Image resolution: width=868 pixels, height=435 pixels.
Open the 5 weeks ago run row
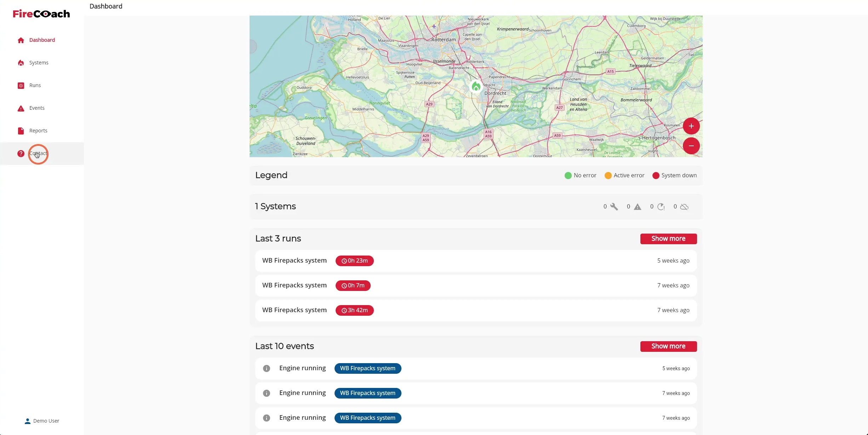[x=476, y=261]
